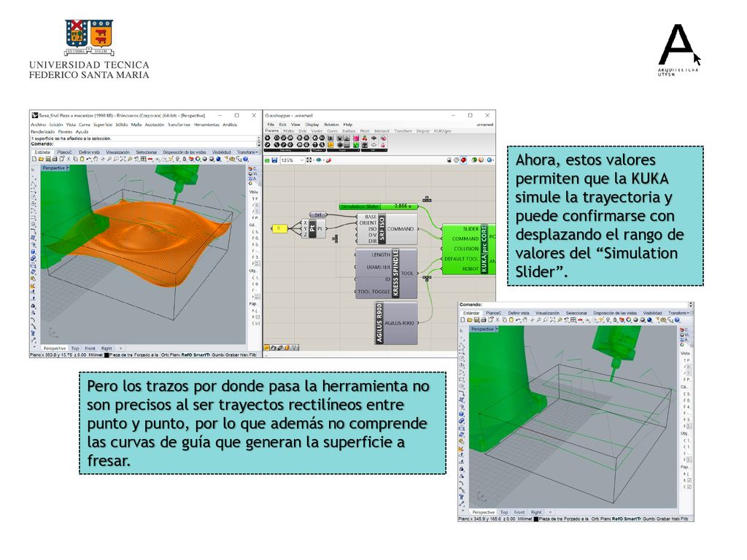Click Filtro button in Tarea_final Rhino status bar
Image resolution: width=747 pixels, height=560 pixels.
[253, 355]
